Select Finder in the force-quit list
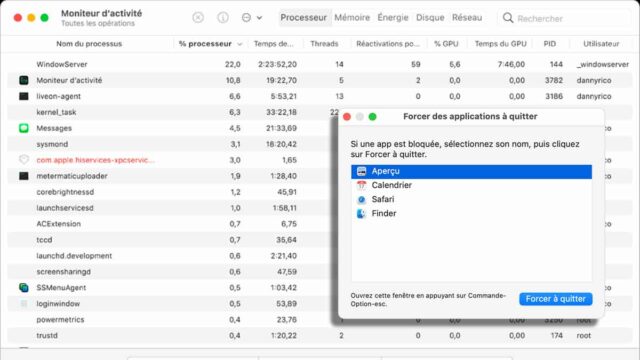 point(471,213)
